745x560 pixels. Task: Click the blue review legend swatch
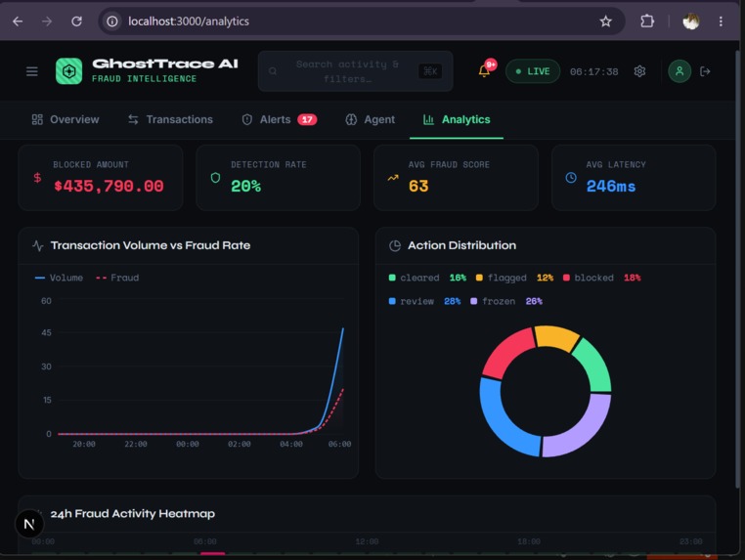[392, 301]
